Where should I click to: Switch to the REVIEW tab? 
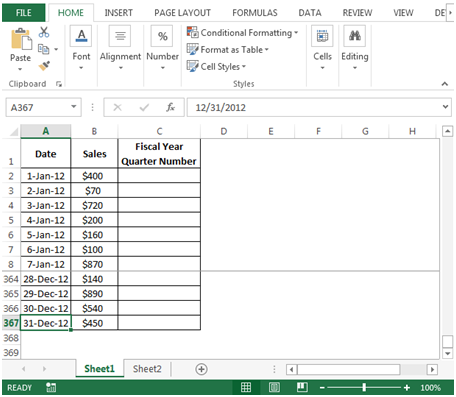357,13
